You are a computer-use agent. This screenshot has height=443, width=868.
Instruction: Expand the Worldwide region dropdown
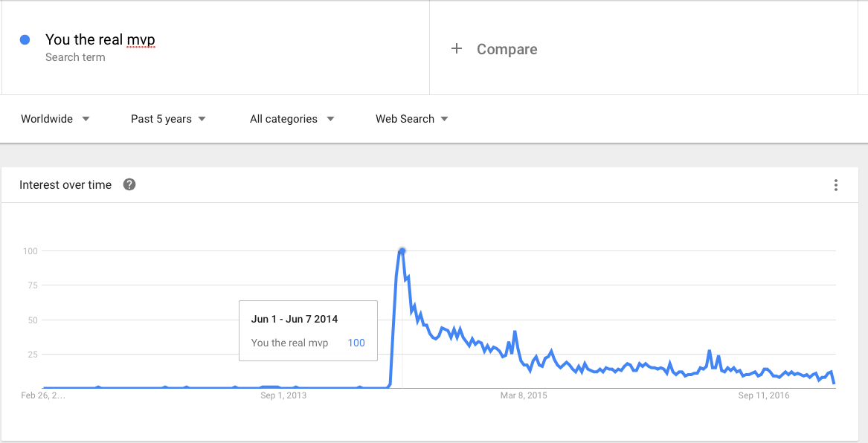(55, 119)
